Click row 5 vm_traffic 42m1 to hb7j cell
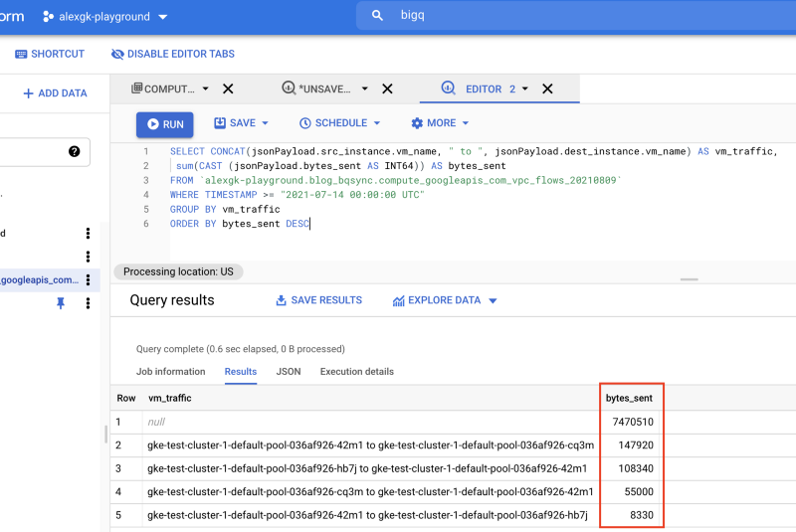This screenshot has width=796, height=532. 367,515
